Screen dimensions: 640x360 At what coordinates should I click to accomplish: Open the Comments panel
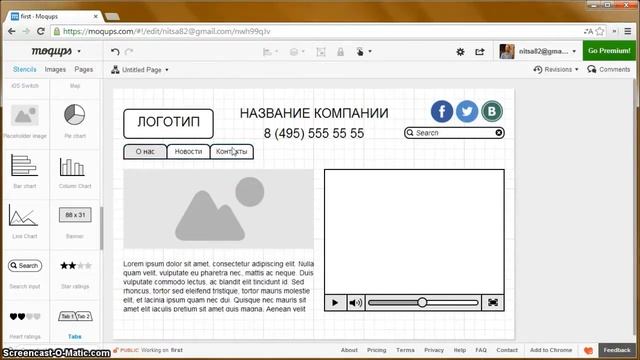[609, 69]
